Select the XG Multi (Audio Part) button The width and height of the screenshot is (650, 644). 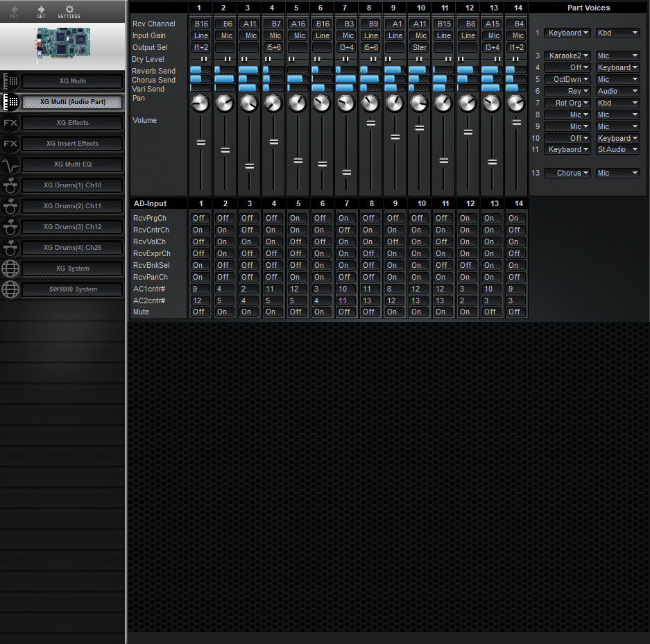pyautogui.click(x=73, y=102)
